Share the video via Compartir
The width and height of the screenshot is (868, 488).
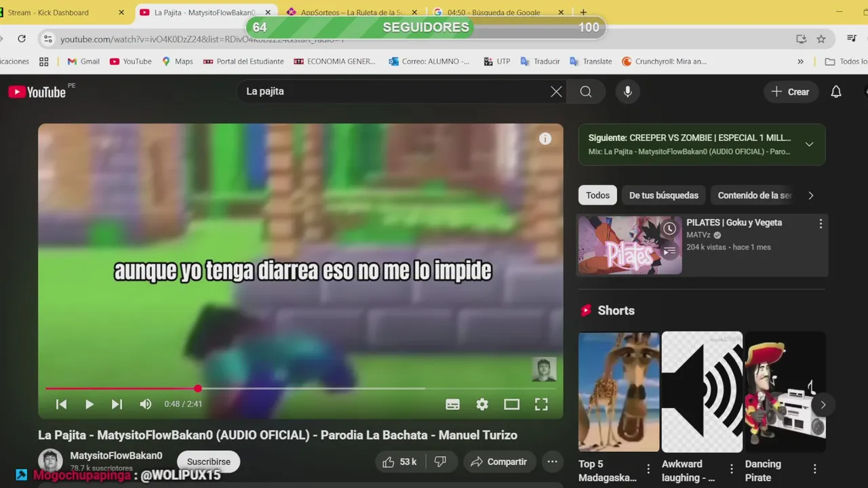[x=498, y=462]
